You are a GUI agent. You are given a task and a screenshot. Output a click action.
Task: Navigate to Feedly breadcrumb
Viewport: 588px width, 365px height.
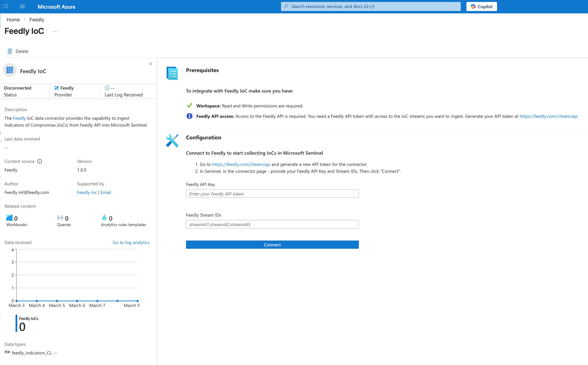[37, 20]
